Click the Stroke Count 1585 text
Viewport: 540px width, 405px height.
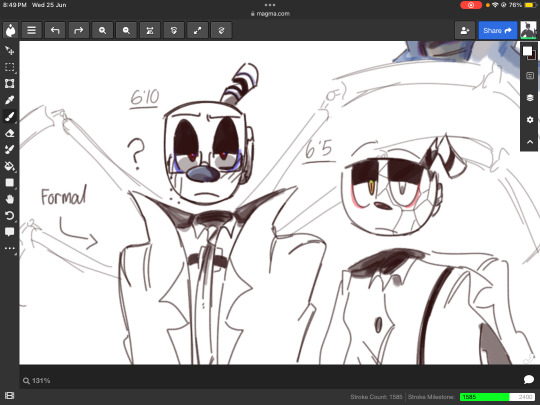coord(376,397)
